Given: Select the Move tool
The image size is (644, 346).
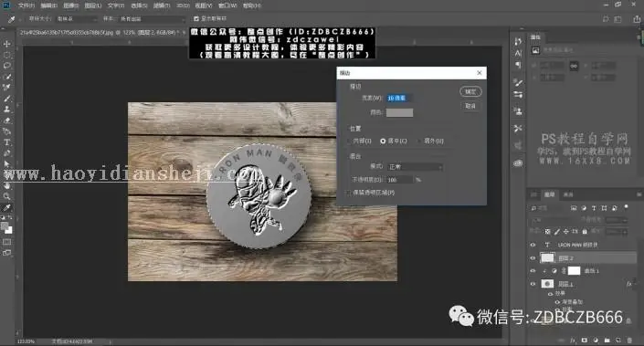Looking at the screenshot, I should [x=7, y=44].
